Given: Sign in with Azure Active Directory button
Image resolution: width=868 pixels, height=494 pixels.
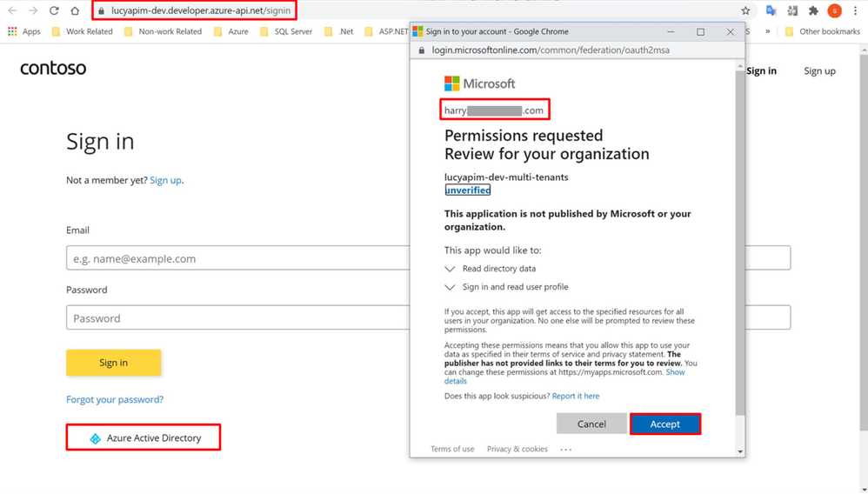Looking at the screenshot, I should point(144,437).
